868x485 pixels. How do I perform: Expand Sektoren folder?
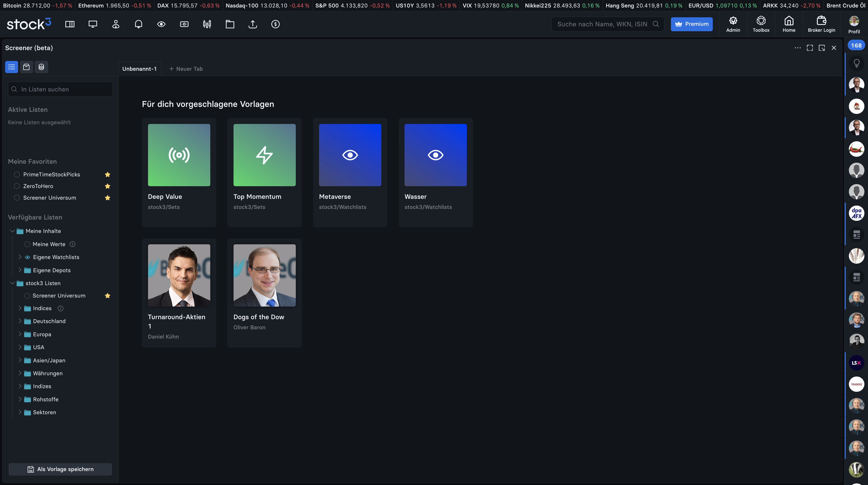[x=20, y=412]
